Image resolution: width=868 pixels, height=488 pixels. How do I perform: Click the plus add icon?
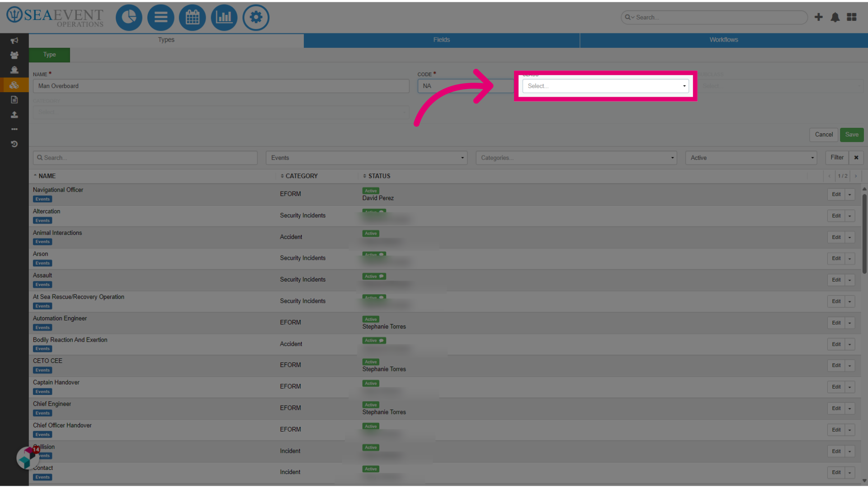(818, 17)
